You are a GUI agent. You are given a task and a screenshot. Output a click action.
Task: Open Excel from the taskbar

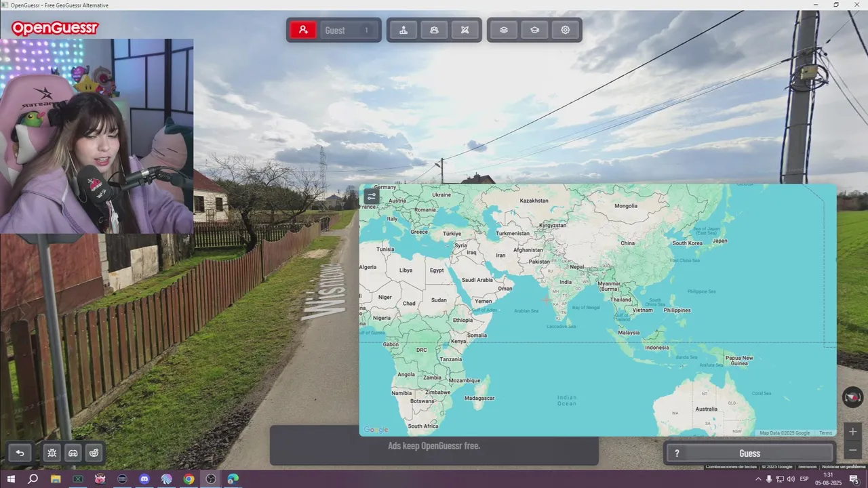(78, 479)
